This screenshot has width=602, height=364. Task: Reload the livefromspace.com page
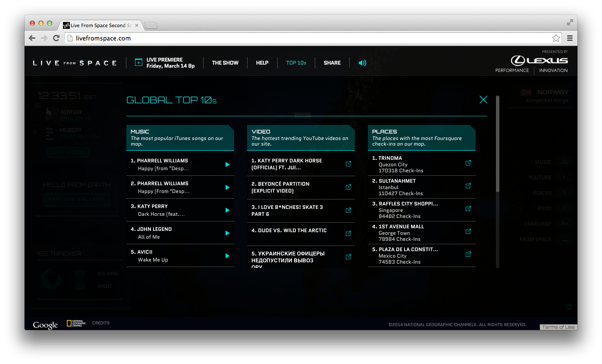tap(56, 38)
